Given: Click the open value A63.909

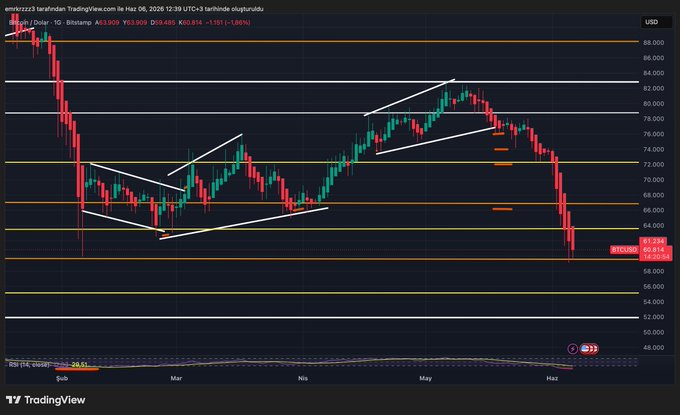Looking at the screenshot, I should click(x=107, y=23).
